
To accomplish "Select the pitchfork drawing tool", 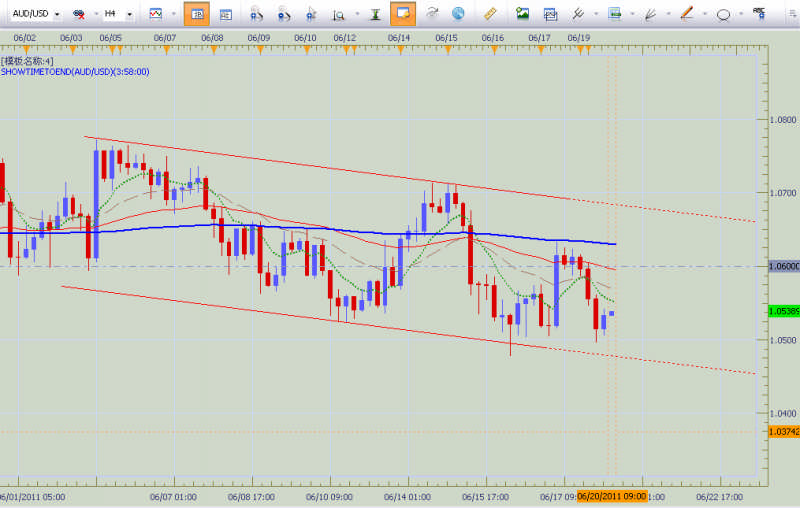I will coord(578,14).
